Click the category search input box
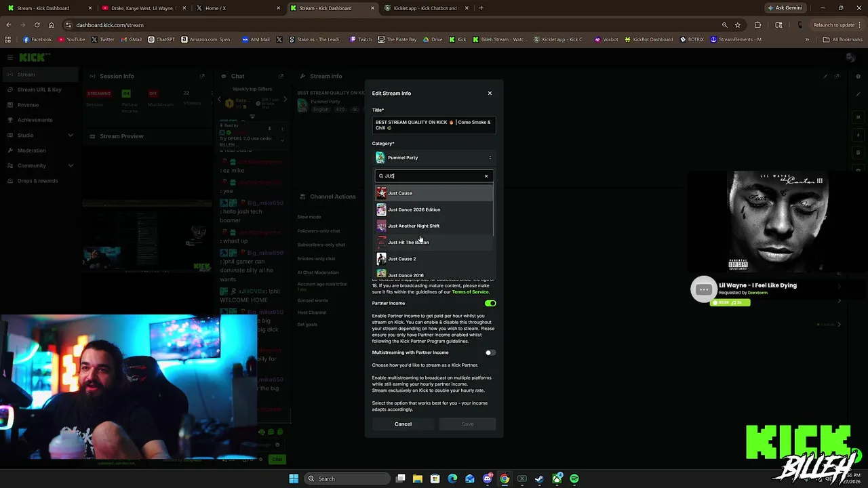This screenshot has width=868, height=488. click(x=434, y=176)
